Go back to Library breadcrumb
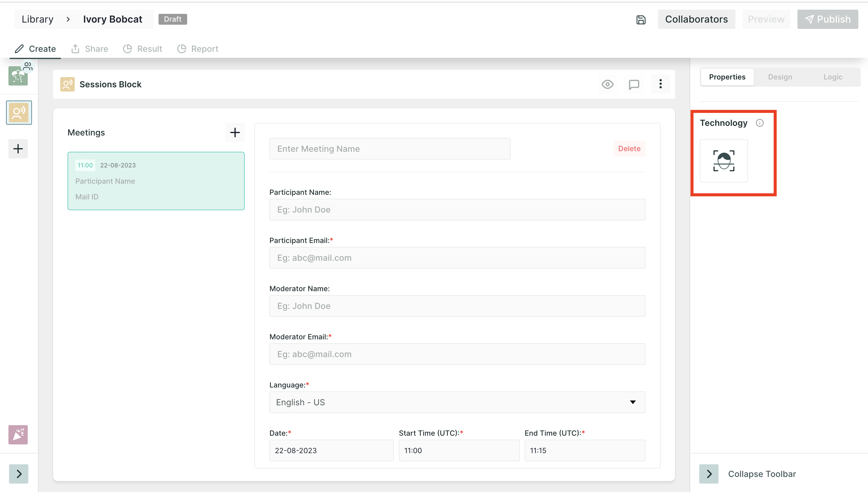The height and width of the screenshot is (492, 868). pos(38,19)
